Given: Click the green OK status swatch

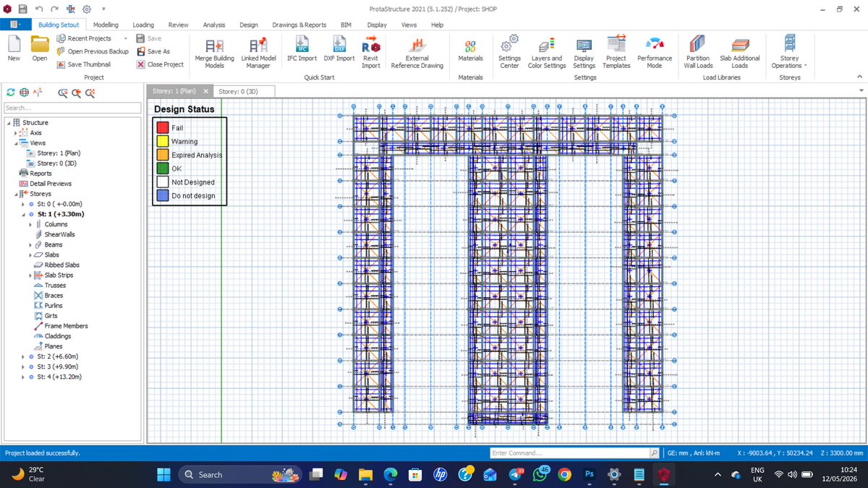Looking at the screenshot, I should (162, 168).
